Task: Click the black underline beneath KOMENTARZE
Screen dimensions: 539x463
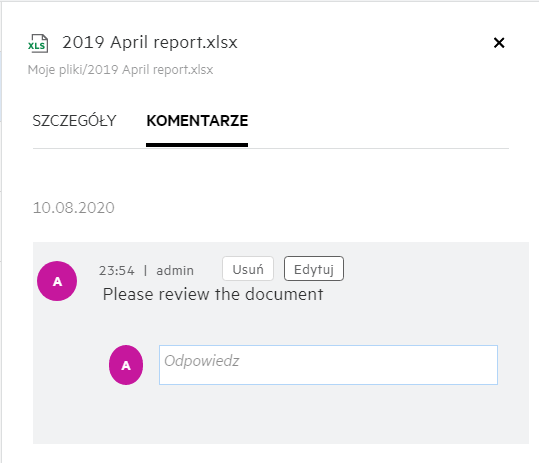Action: (197, 145)
